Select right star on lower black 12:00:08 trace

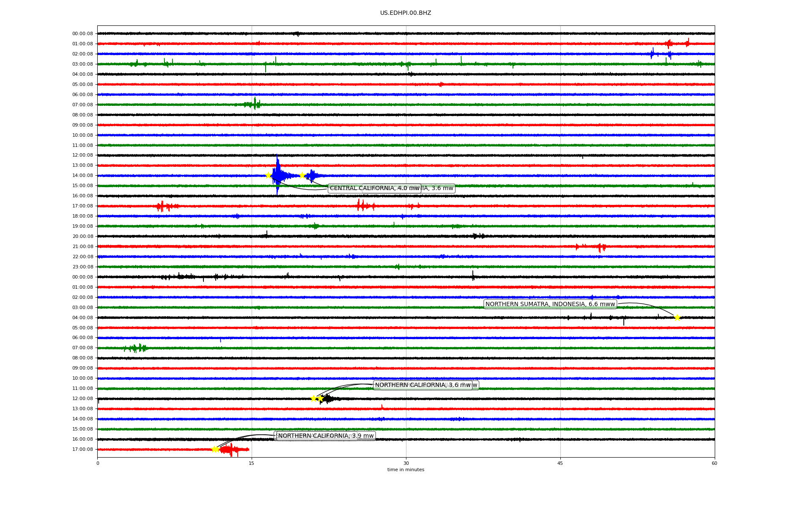(321, 398)
